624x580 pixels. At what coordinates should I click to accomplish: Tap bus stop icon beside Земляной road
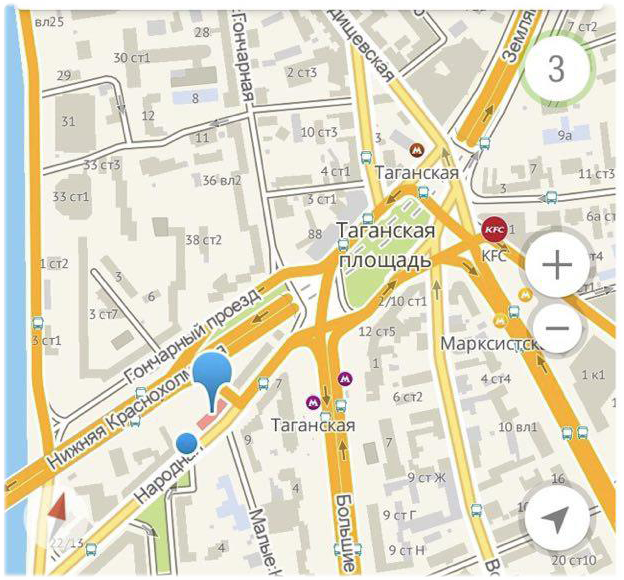pos(485,143)
